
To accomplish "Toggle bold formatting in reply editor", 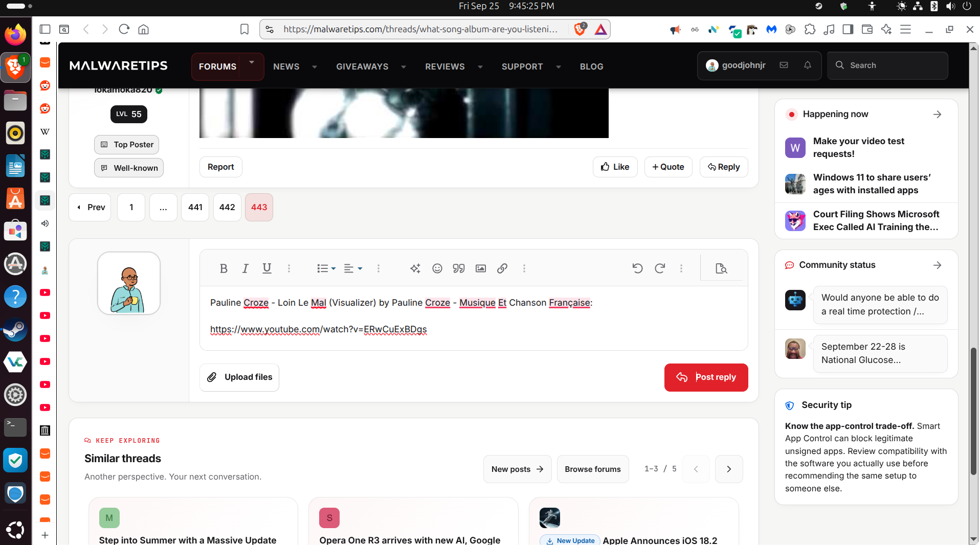I will [224, 268].
